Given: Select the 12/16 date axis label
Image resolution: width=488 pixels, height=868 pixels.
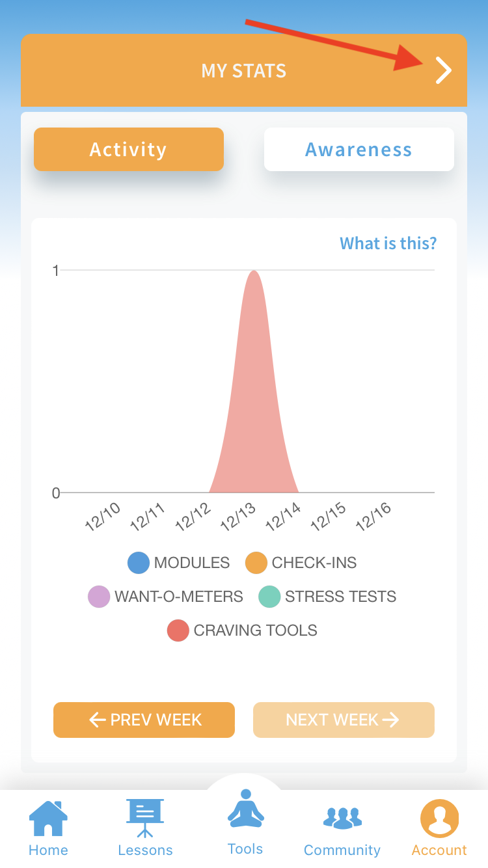Looking at the screenshot, I should click(374, 517).
